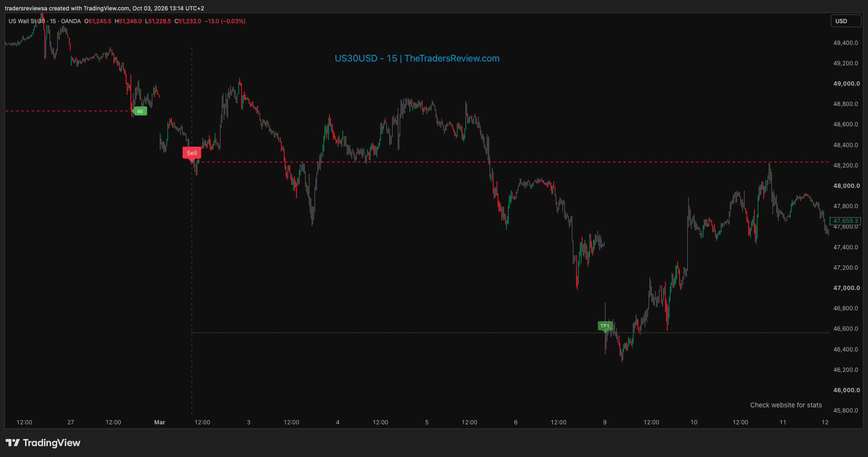
Task: Click the dotted TP1 target line
Action: point(510,333)
